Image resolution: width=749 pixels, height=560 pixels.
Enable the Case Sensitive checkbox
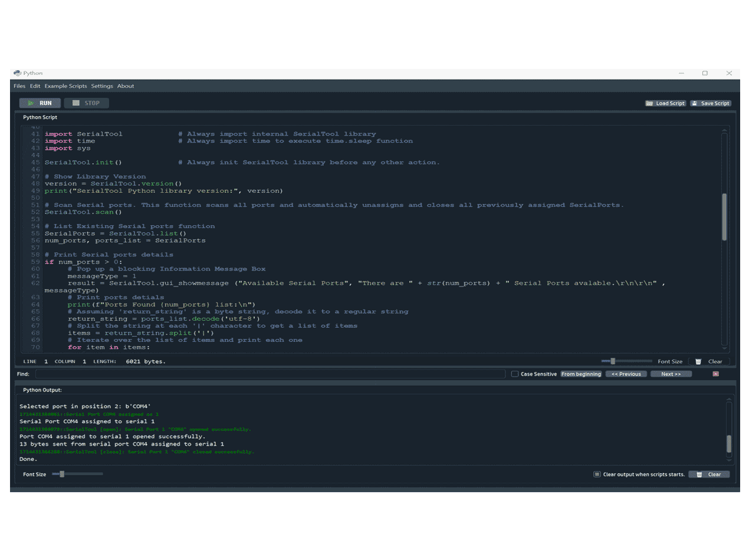(x=515, y=374)
